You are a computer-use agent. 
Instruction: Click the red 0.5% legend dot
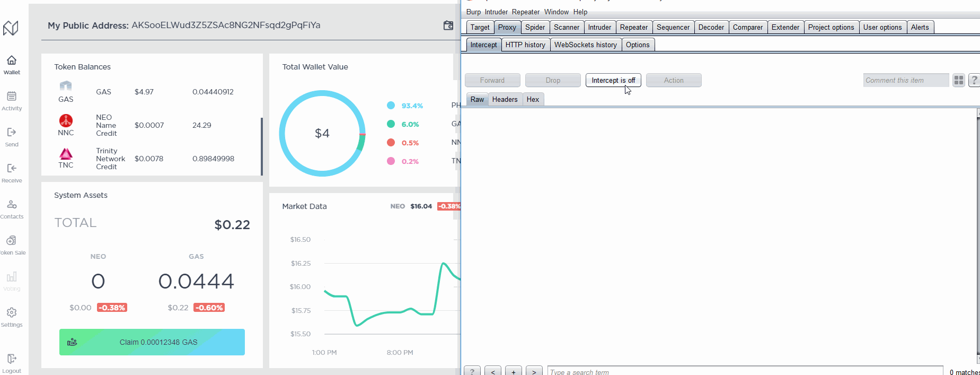pos(391,143)
